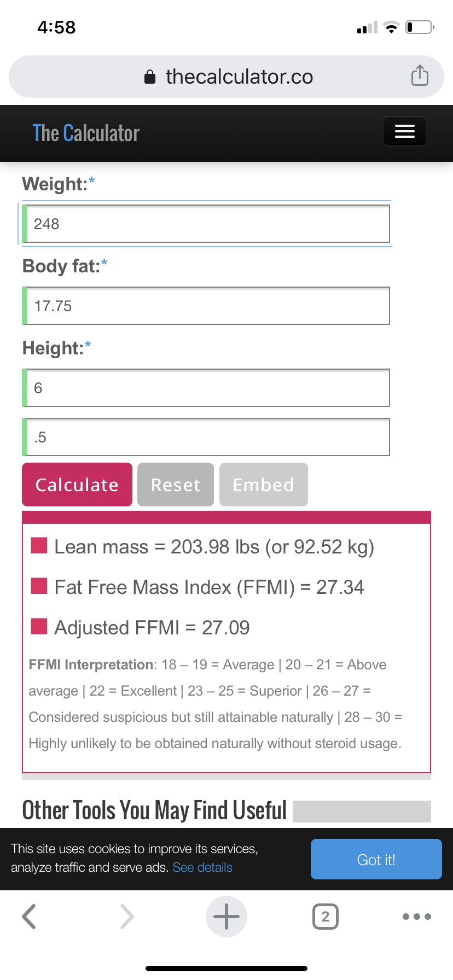Dismiss cookie notice with Got it!
The width and height of the screenshot is (453, 980).
(376, 859)
